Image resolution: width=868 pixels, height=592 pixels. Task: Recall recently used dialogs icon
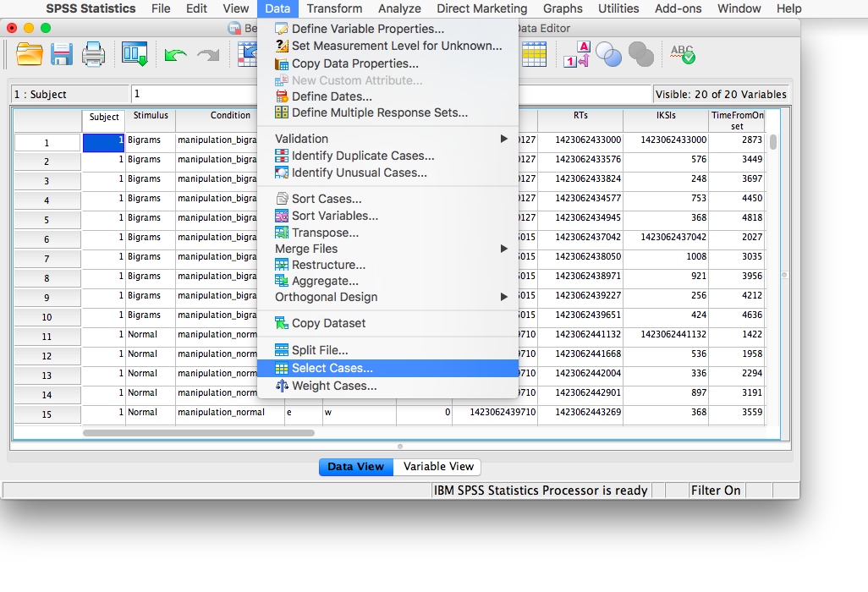pyautogui.click(x=135, y=54)
